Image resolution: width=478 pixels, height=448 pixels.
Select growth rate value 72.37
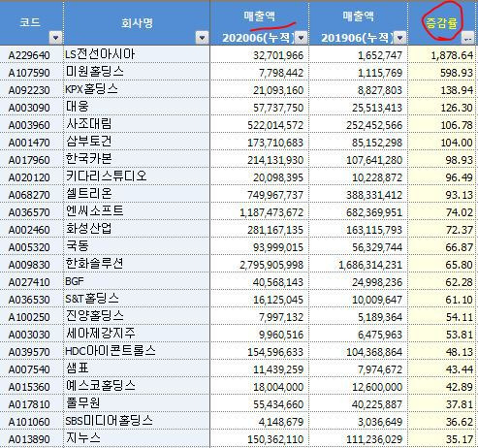460,230
